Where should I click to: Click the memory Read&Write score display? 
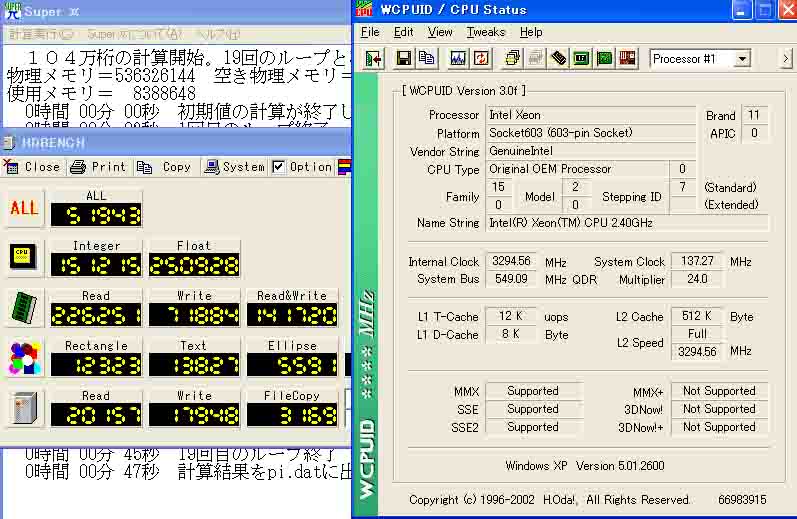click(292, 315)
